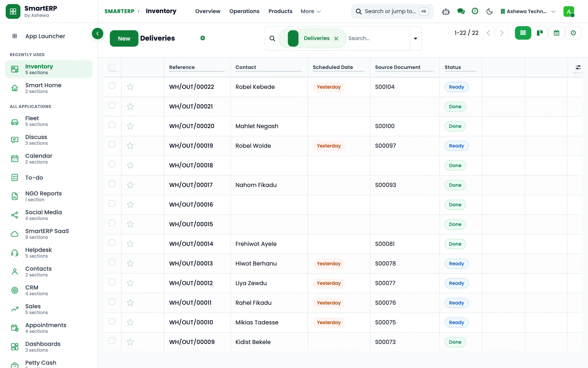Check the WH/OUT/00020 row checkbox

pos(112,125)
